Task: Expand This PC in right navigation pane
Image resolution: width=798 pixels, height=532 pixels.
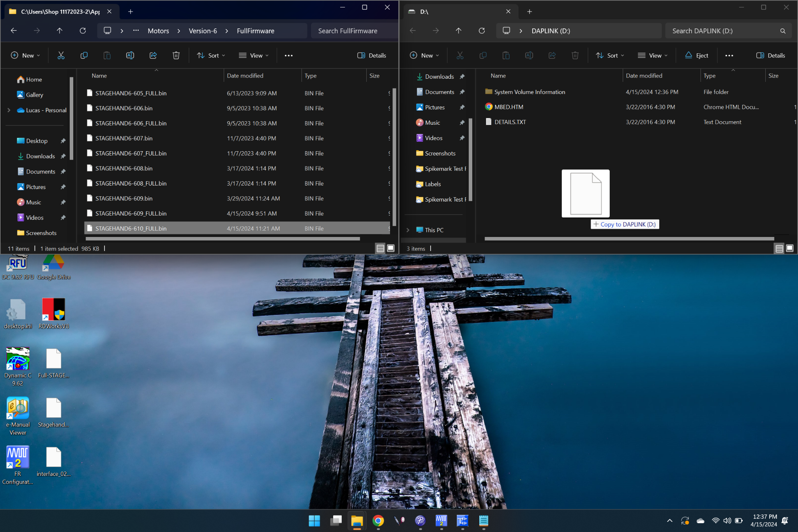Action: click(x=408, y=230)
